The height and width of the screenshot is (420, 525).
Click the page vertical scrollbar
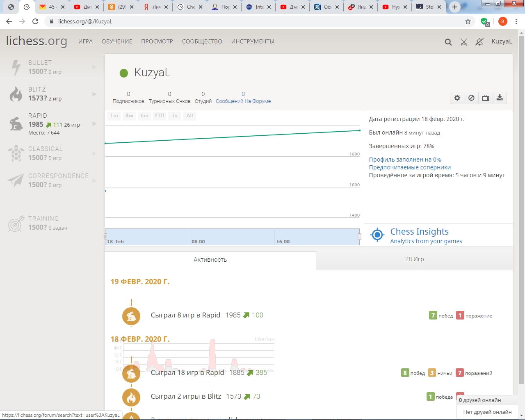(521, 209)
